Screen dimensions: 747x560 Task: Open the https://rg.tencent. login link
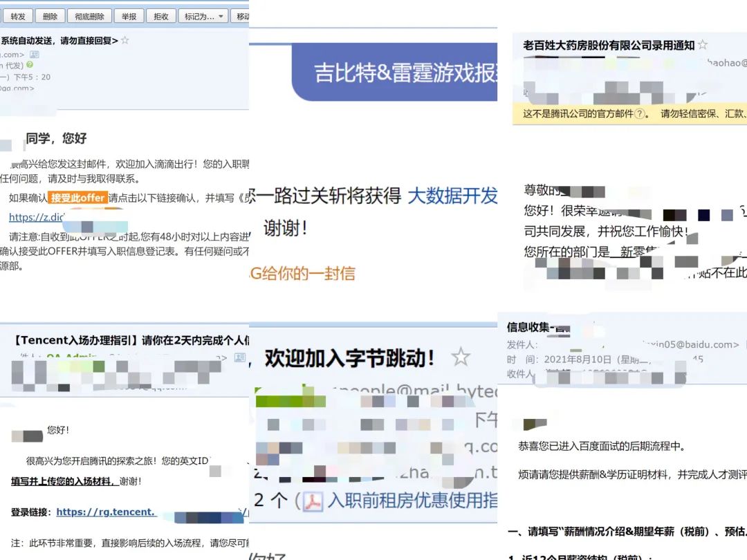tap(106, 512)
